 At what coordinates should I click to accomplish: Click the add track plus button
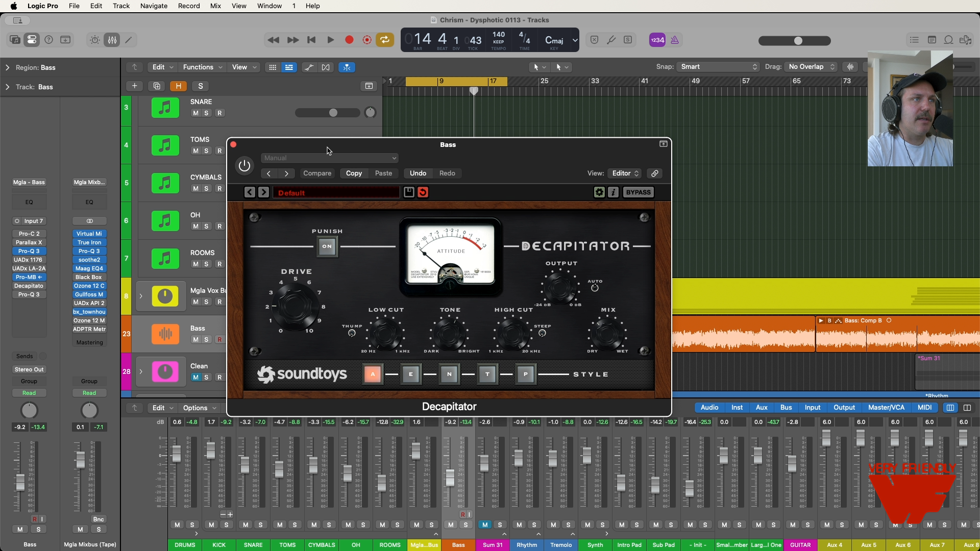[x=134, y=86]
